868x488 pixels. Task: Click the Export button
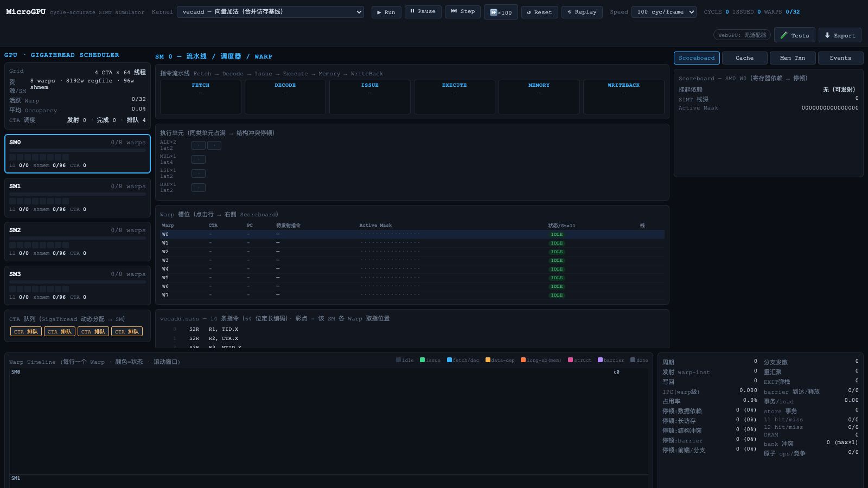[840, 35]
